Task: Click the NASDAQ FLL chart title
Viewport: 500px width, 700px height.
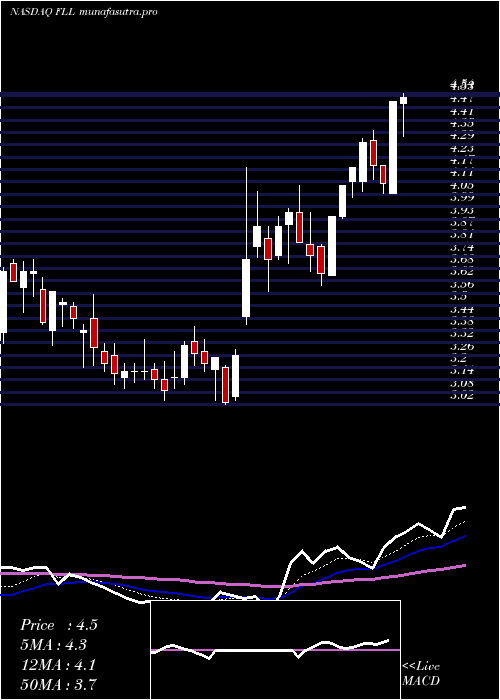Action: [x=83, y=12]
